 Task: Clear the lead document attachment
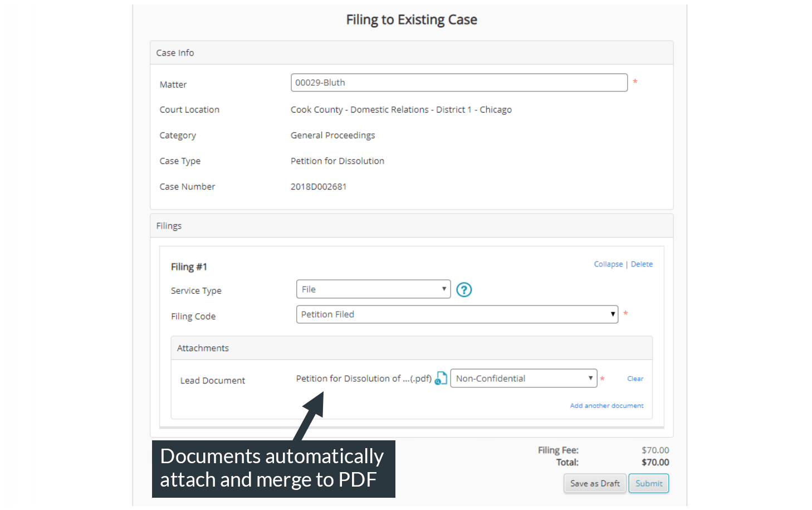click(635, 379)
